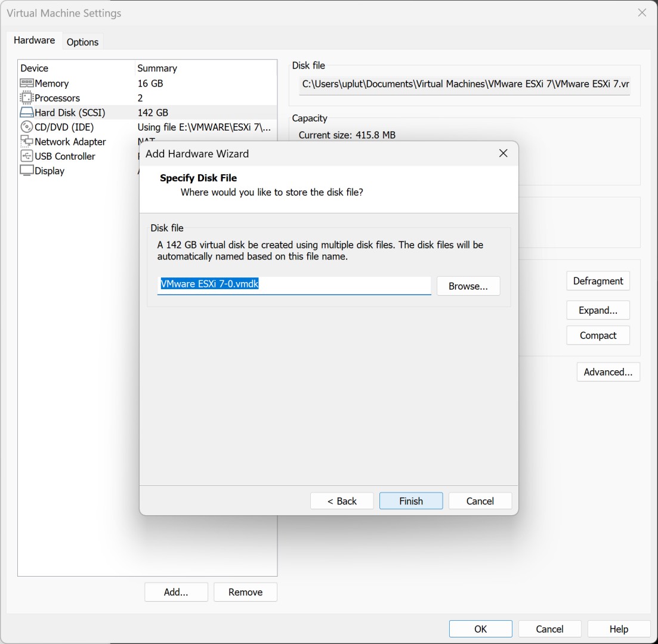The width and height of the screenshot is (658, 644).
Task: Select the Network Adapter row label
Action: point(70,142)
